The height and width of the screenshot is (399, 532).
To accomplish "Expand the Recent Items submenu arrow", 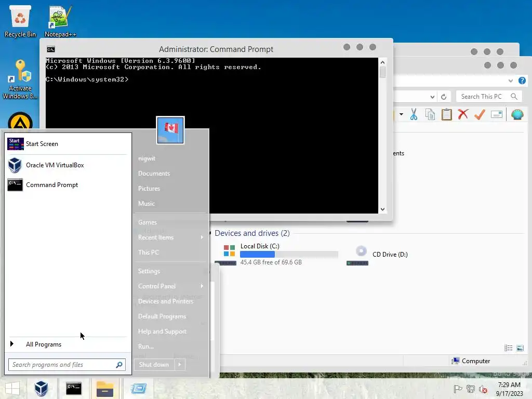I will coord(202,237).
